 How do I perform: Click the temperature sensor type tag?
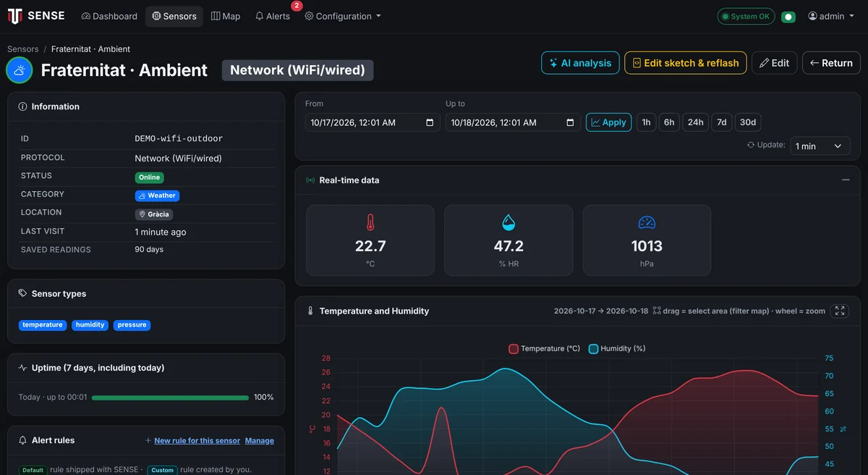point(43,325)
